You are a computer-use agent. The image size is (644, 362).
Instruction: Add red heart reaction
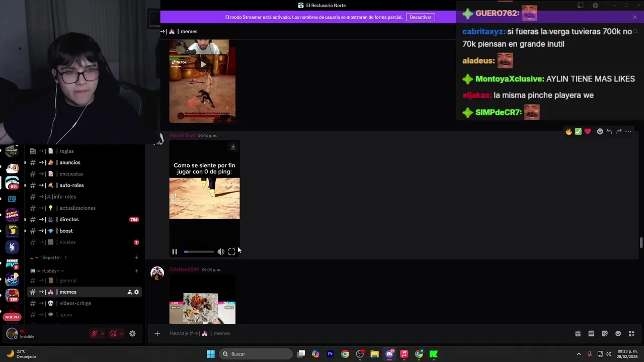click(588, 131)
